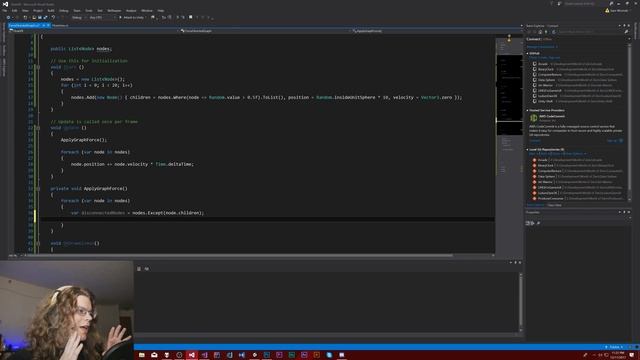The height and width of the screenshot is (360, 640).
Task: Click the Visual Studio logo icon
Action: click(5, 4)
